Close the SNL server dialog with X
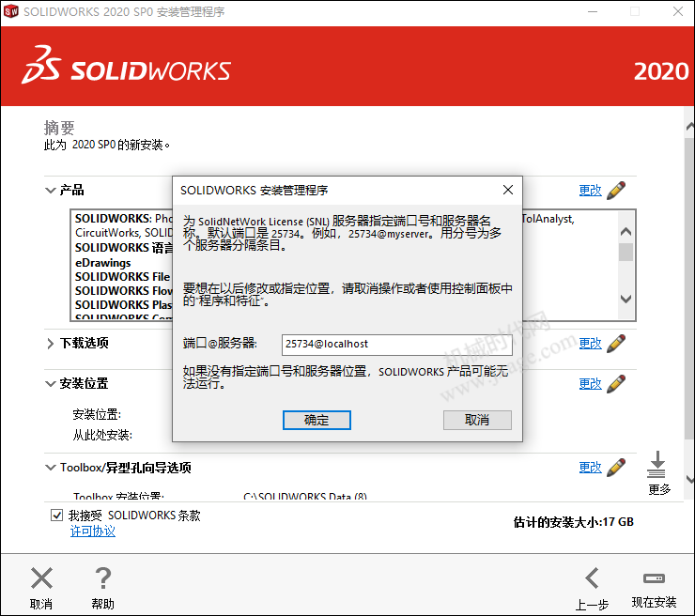Screen dimensions: 695x616 (x=508, y=190)
